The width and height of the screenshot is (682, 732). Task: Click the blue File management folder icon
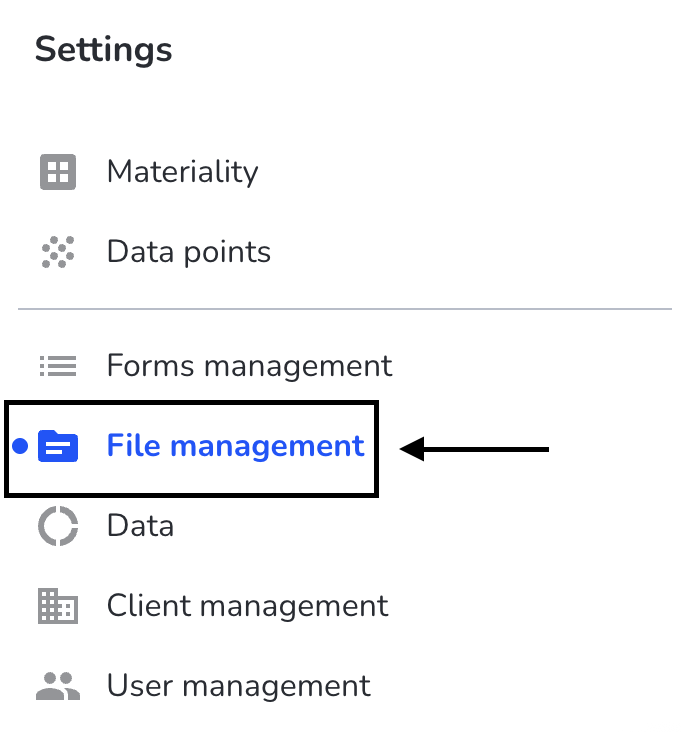pos(58,446)
